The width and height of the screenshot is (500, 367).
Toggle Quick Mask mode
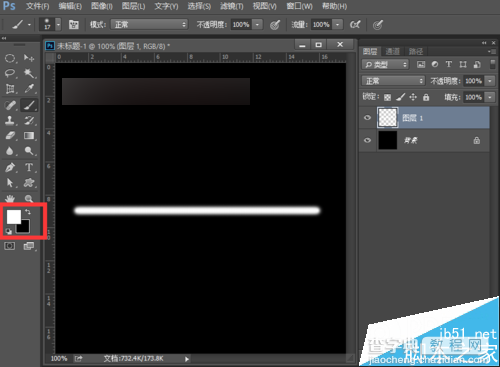click(10, 246)
